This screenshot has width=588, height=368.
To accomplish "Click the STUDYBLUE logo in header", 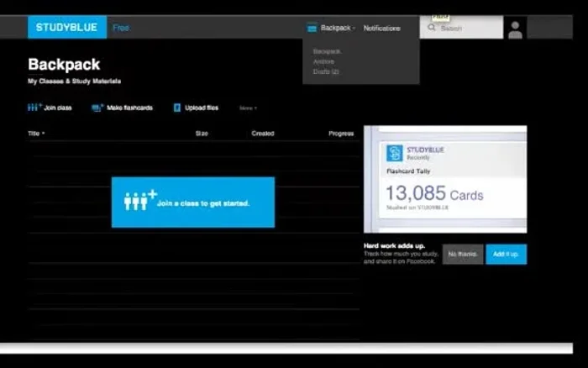I will (67, 28).
